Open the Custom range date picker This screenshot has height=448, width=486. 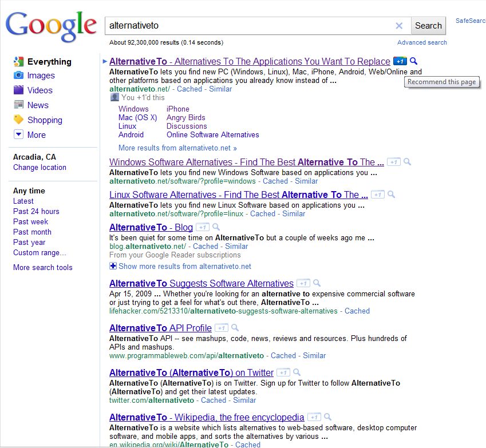tap(39, 252)
